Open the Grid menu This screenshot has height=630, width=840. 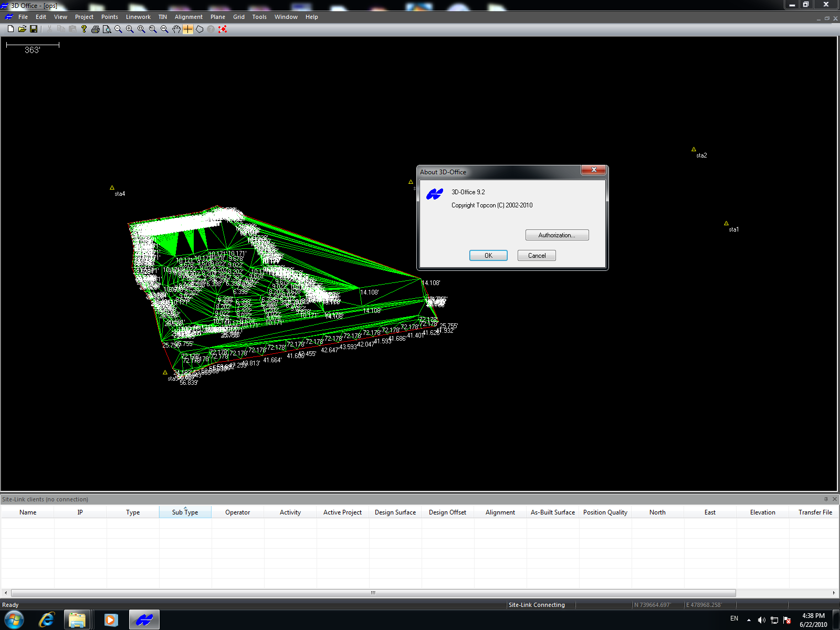tap(239, 17)
